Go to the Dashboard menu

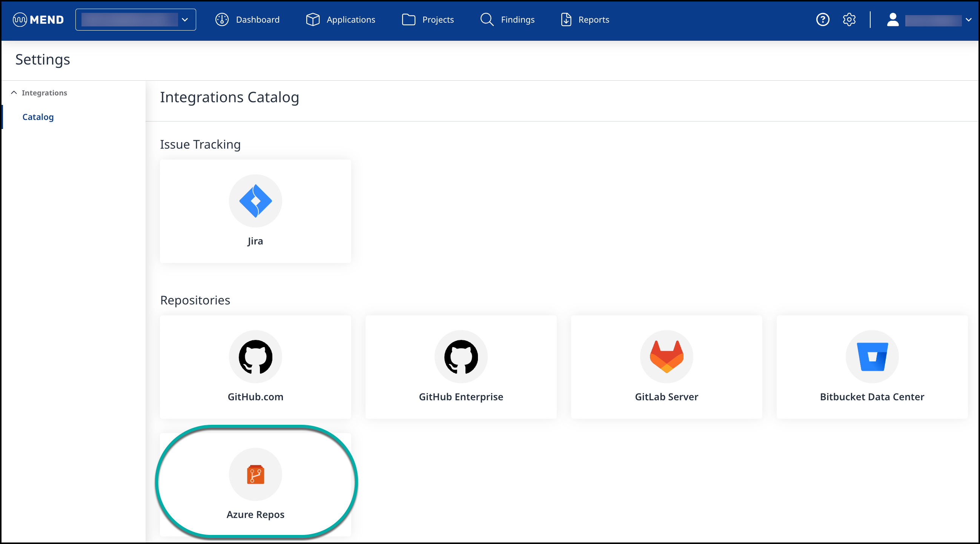click(x=258, y=20)
